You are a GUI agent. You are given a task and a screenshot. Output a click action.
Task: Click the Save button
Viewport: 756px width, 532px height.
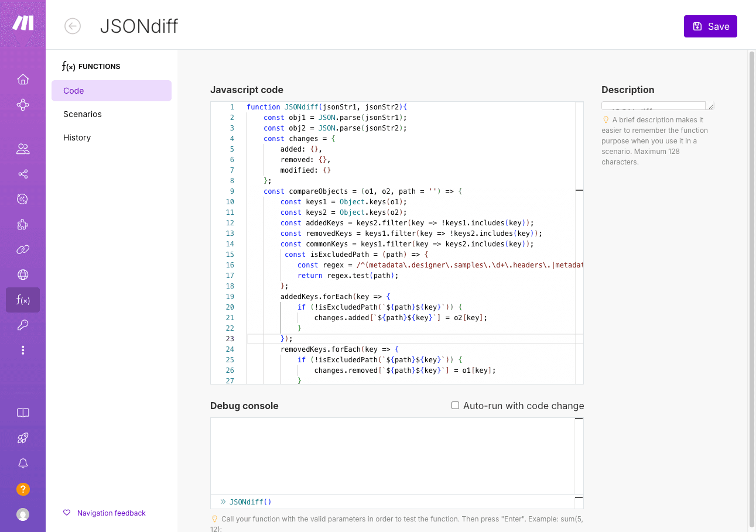pyautogui.click(x=710, y=26)
